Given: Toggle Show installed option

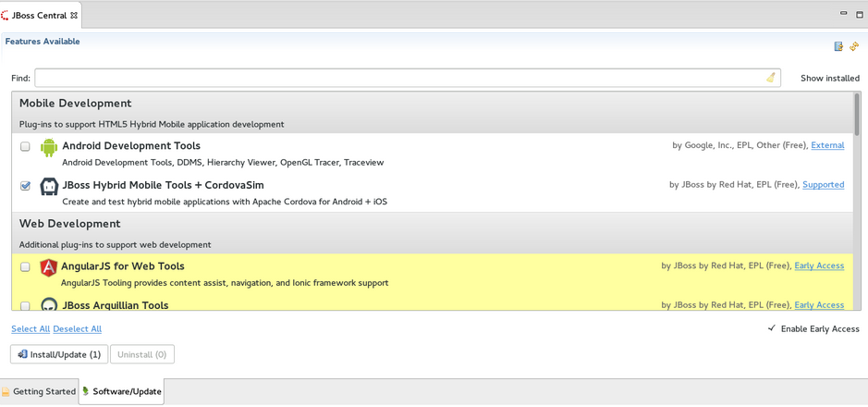Looking at the screenshot, I should (x=829, y=79).
